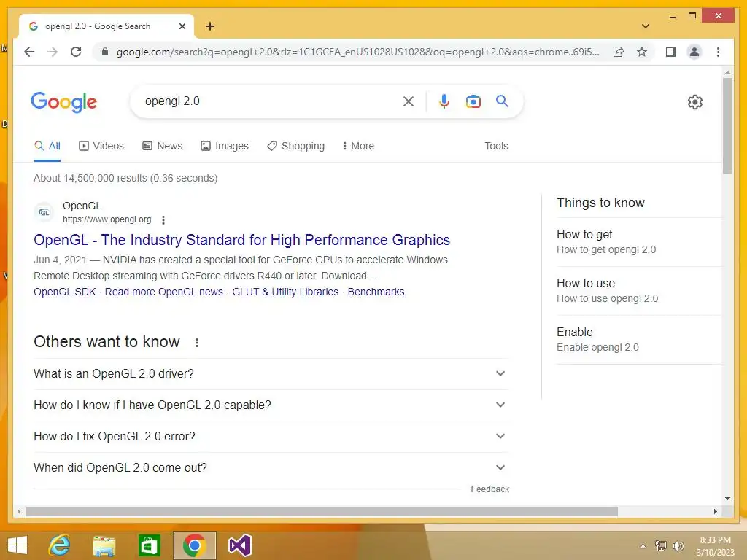
Task: Click the OpenGL site favicon
Action: pos(44,212)
